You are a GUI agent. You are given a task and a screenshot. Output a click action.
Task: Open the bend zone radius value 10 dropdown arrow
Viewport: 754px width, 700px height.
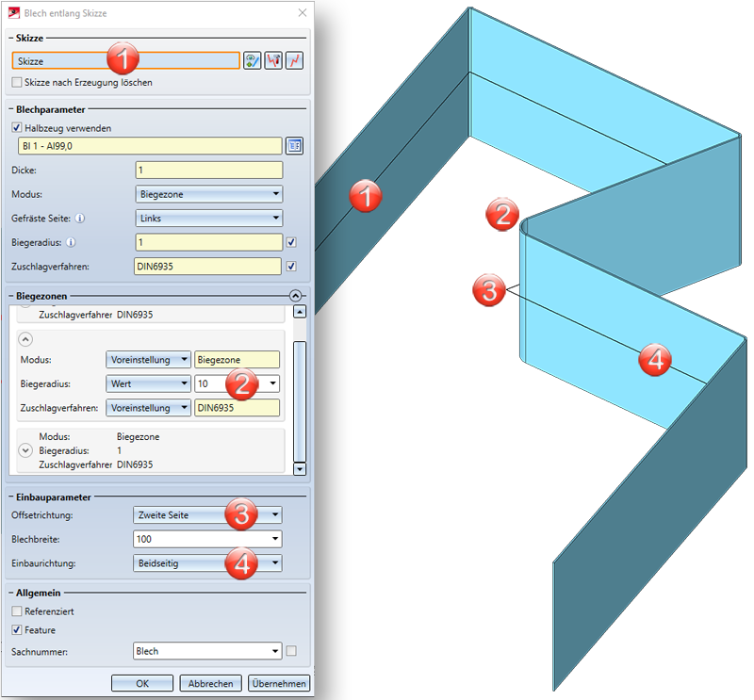pyautogui.click(x=272, y=383)
